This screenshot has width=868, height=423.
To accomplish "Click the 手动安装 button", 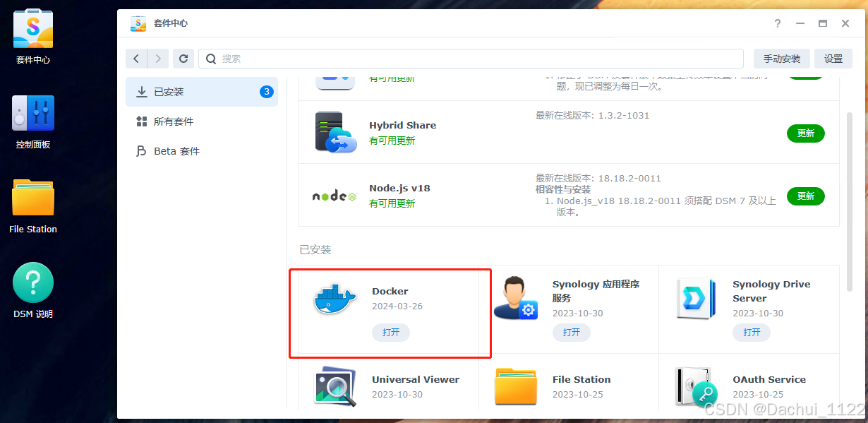I will 781,58.
